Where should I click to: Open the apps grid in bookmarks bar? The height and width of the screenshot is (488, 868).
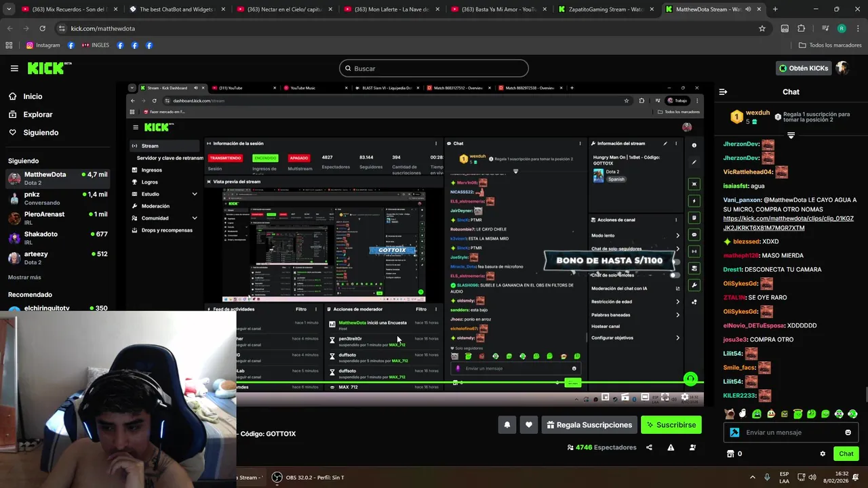click(9, 45)
